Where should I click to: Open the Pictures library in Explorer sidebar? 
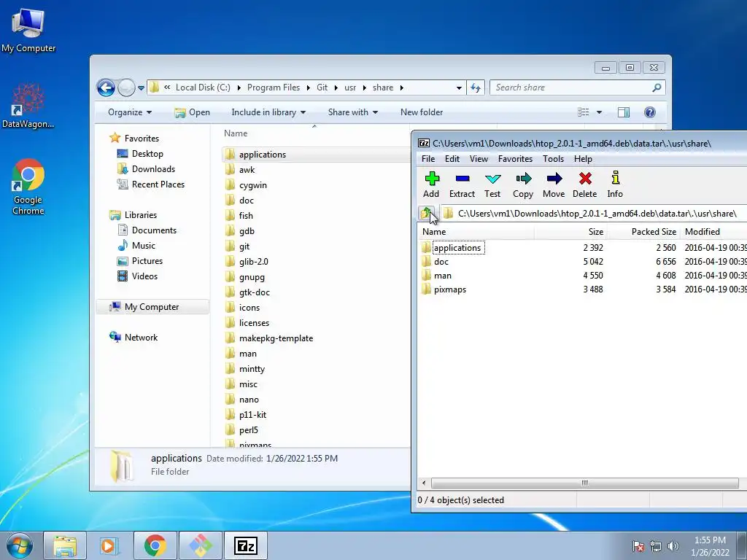pos(147,260)
